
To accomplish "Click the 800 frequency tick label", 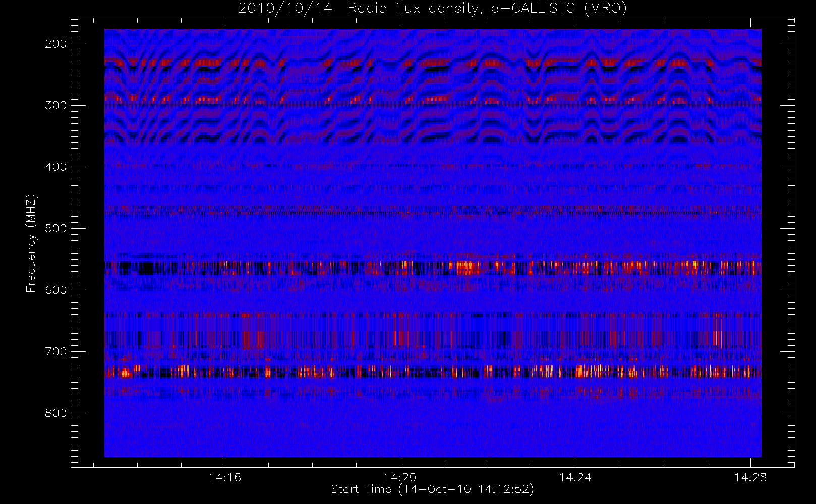I will click(56, 413).
